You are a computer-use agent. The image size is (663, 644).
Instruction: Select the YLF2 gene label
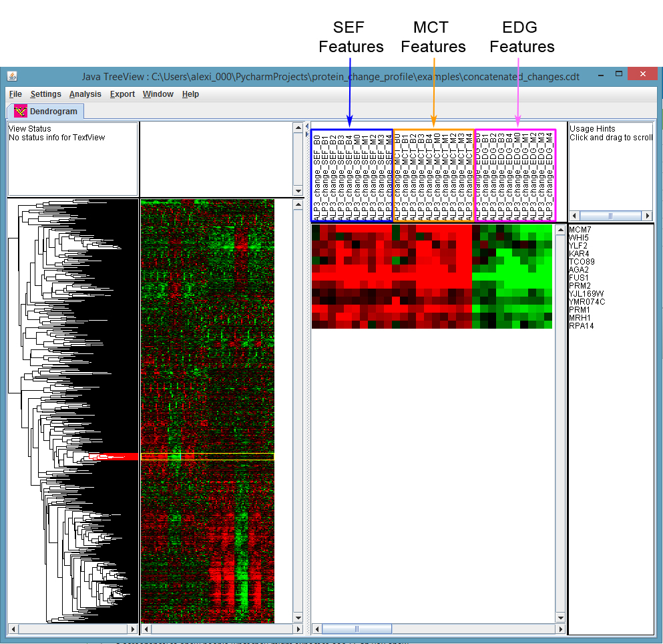(x=578, y=246)
